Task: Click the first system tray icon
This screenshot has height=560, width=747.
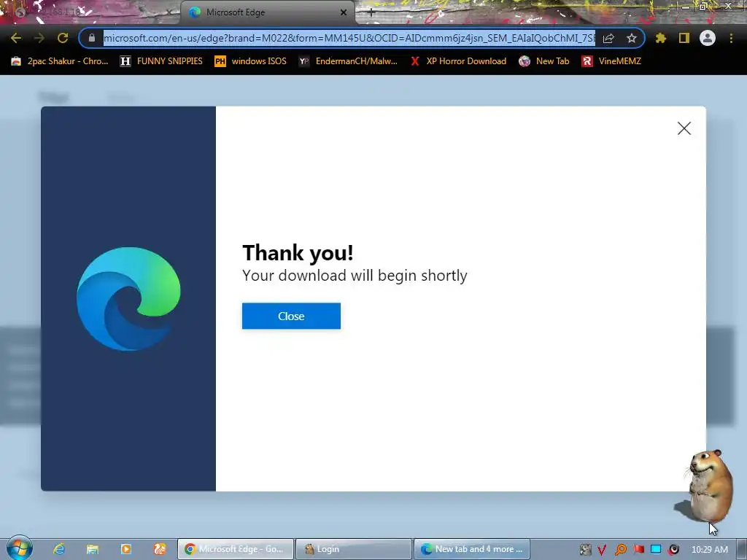Action: click(x=585, y=550)
